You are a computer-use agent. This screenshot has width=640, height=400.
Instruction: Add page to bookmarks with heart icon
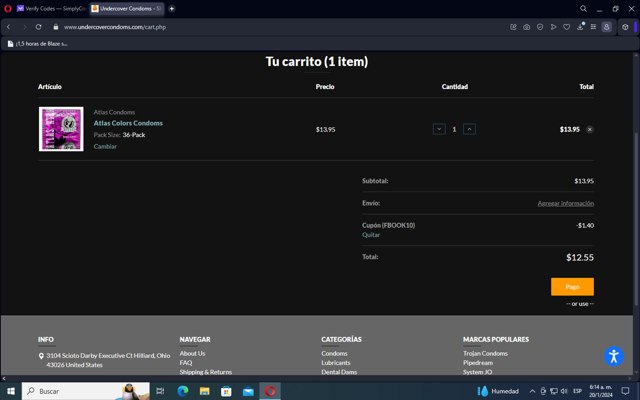point(567,27)
